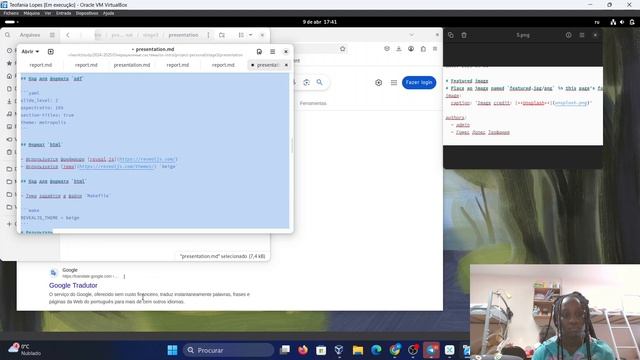The width and height of the screenshot is (640, 360).
Task: Switch to the fourth report.md tab
Action: pos(178,65)
